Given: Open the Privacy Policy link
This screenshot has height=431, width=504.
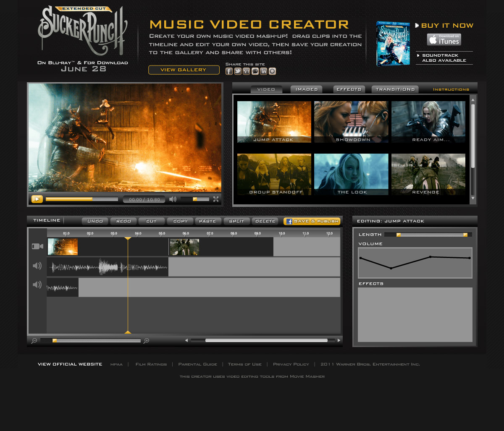Looking at the screenshot, I should coord(291,364).
